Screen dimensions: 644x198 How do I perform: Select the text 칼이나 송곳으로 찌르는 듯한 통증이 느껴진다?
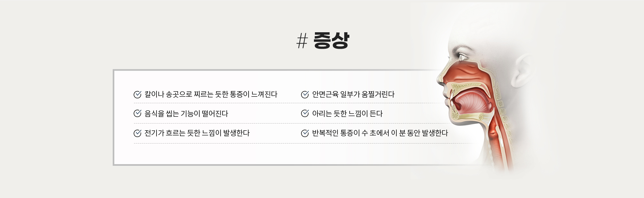click(x=211, y=94)
